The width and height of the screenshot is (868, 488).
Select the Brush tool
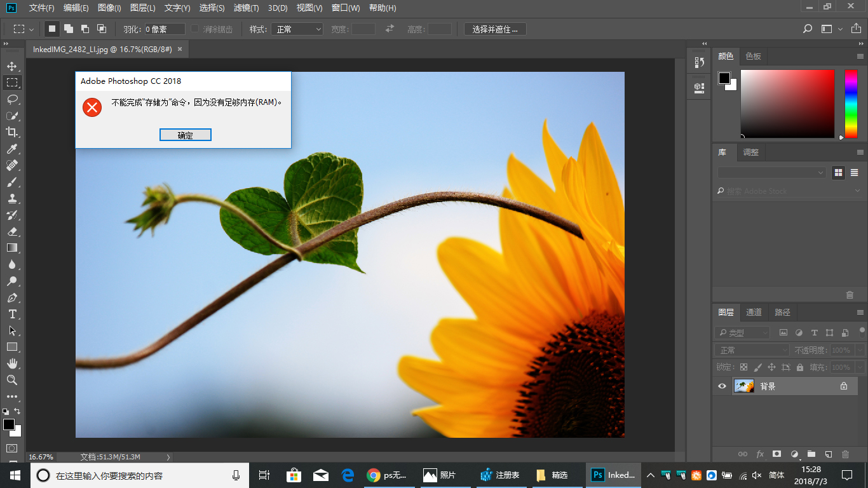click(x=11, y=182)
